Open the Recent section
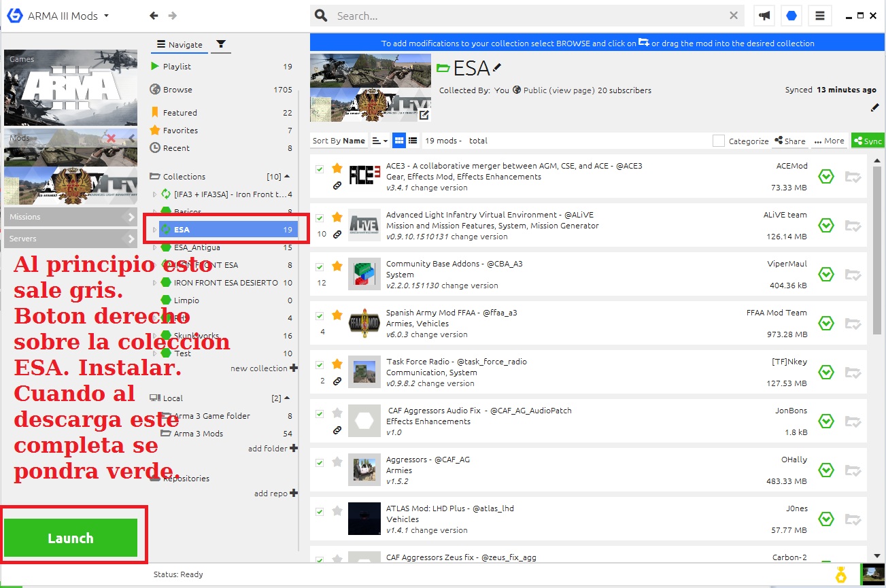 coord(222,148)
